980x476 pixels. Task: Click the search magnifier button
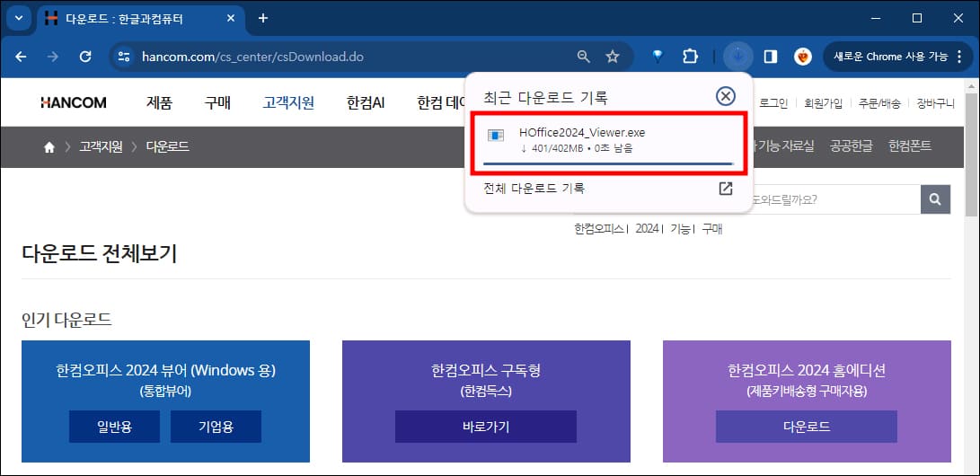(935, 199)
